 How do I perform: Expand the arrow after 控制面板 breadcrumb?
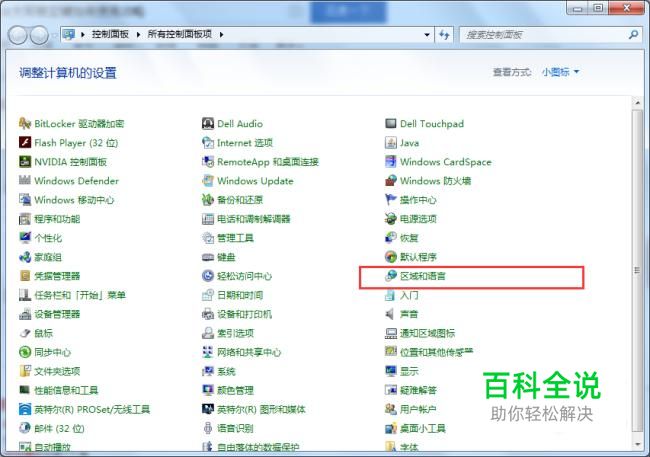(138, 34)
